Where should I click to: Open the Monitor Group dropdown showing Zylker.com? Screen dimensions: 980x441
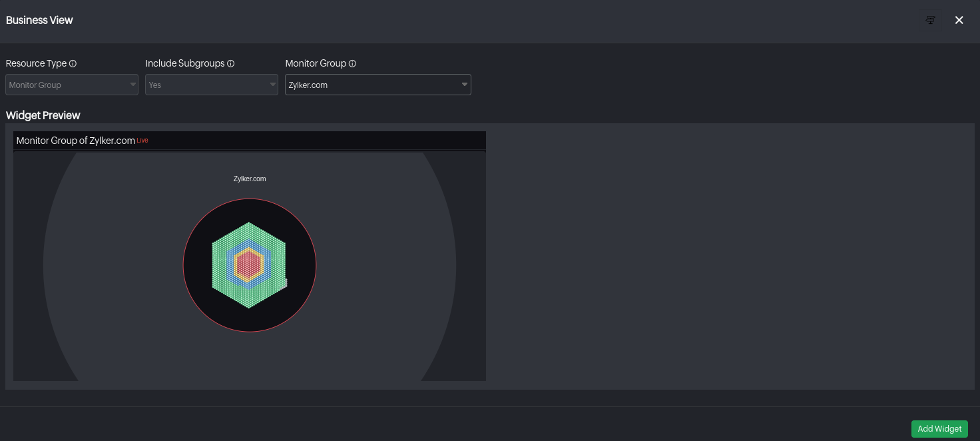click(377, 85)
